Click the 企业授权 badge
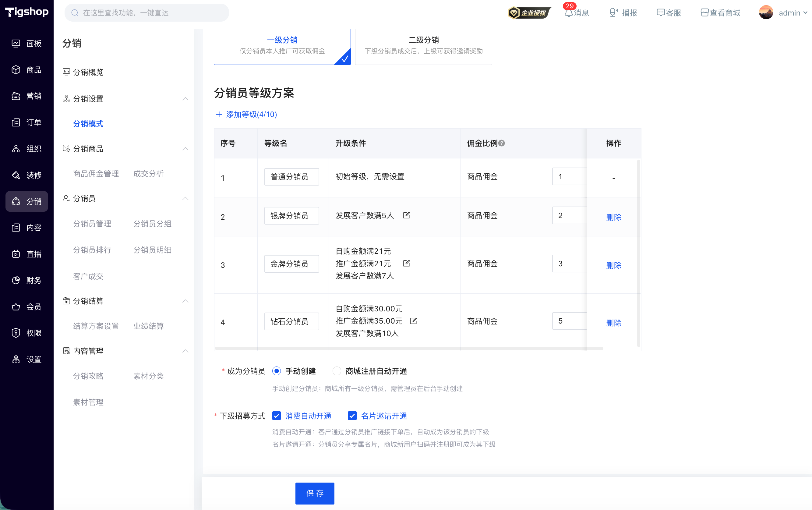 point(529,13)
